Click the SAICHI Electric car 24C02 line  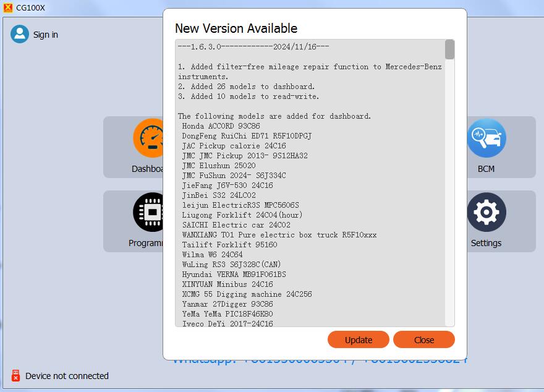pyautogui.click(x=236, y=225)
